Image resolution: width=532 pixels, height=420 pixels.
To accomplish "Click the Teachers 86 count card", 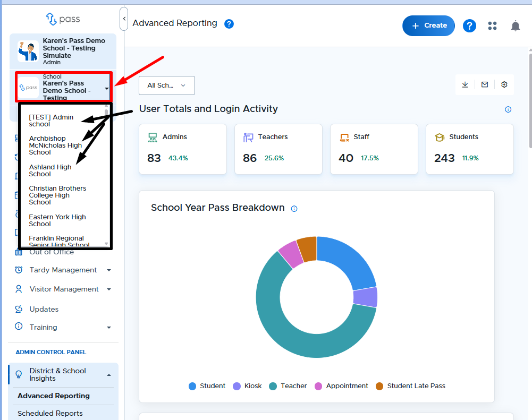I will (x=278, y=149).
